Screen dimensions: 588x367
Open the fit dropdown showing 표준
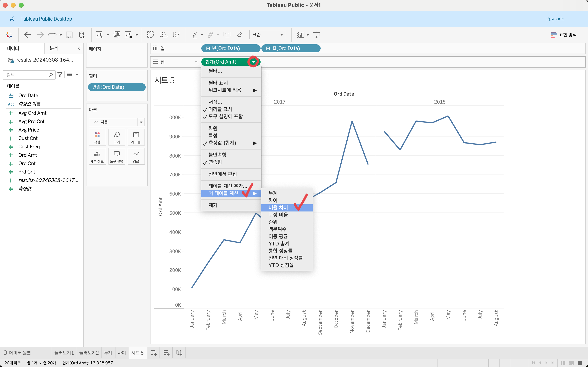pos(281,35)
